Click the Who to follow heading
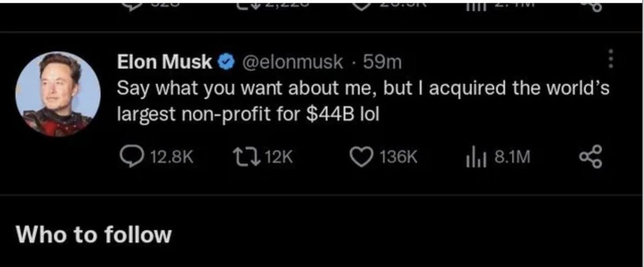This screenshot has width=644, height=267. [x=94, y=235]
